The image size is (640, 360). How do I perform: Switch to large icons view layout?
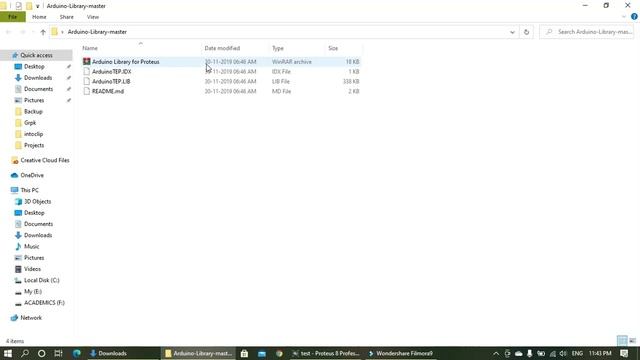click(x=632, y=340)
